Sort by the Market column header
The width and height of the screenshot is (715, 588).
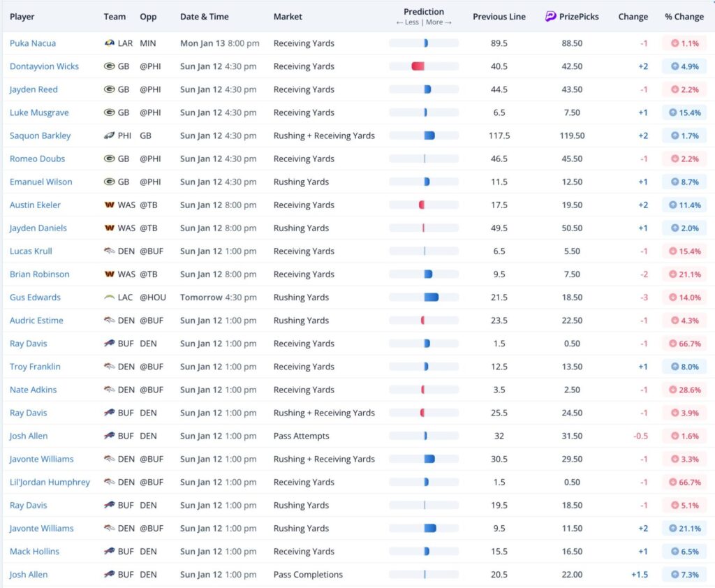[288, 17]
